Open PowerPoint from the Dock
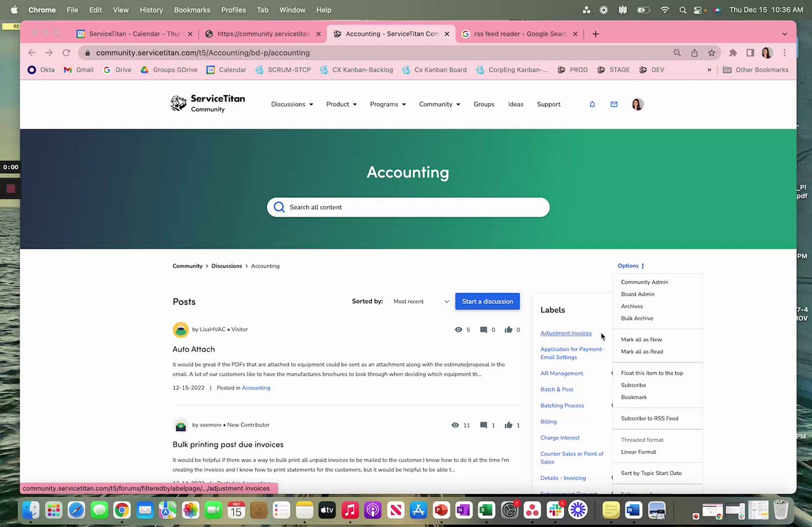Screen dimensions: 812x527 click(x=441, y=510)
